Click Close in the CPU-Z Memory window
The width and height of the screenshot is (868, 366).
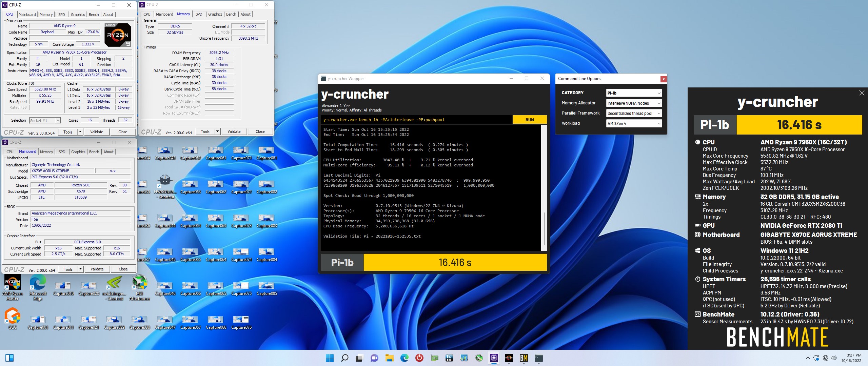260,131
